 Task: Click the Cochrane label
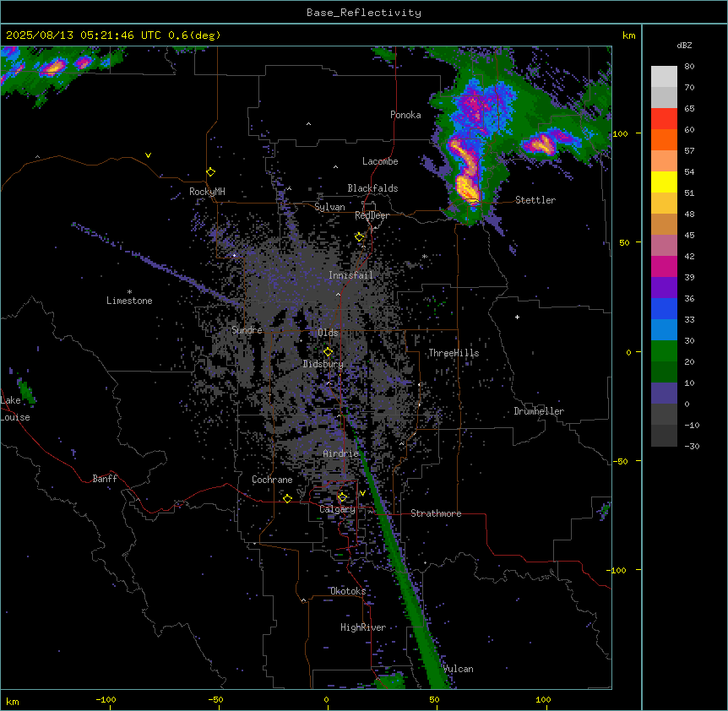tap(272, 480)
